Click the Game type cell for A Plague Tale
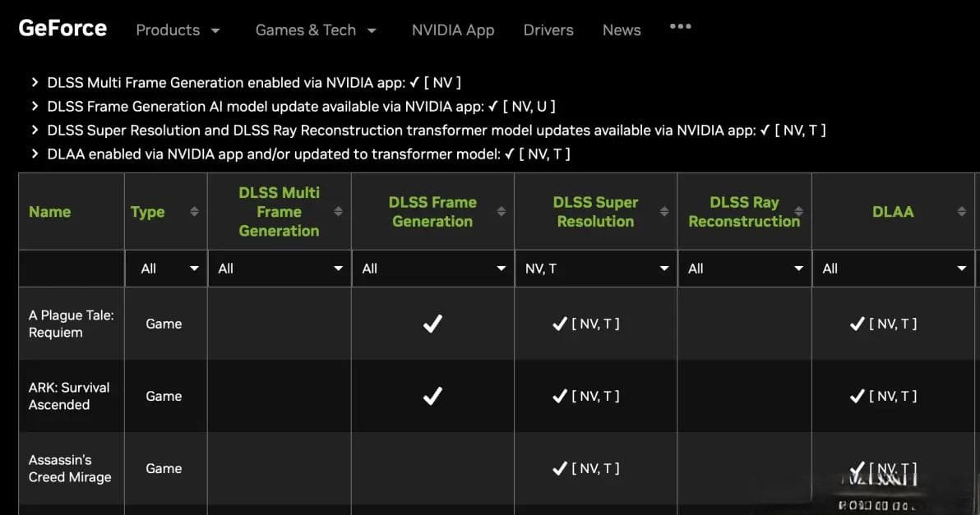 (164, 324)
